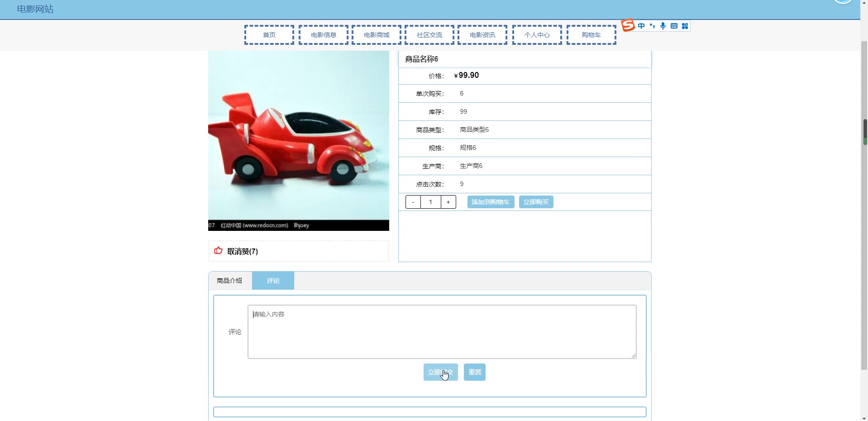This screenshot has height=421, width=868.
Task: Click the stock value 99
Action: tap(463, 111)
